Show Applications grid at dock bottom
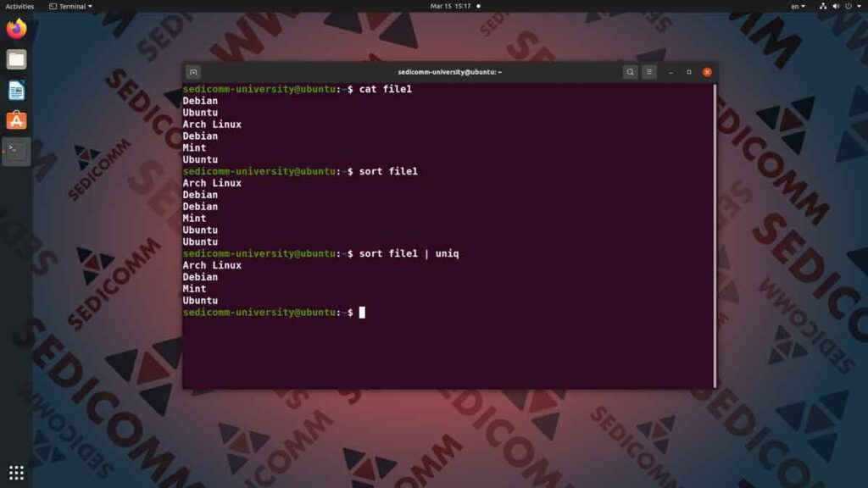Image resolution: width=868 pixels, height=488 pixels. (16, 473)
